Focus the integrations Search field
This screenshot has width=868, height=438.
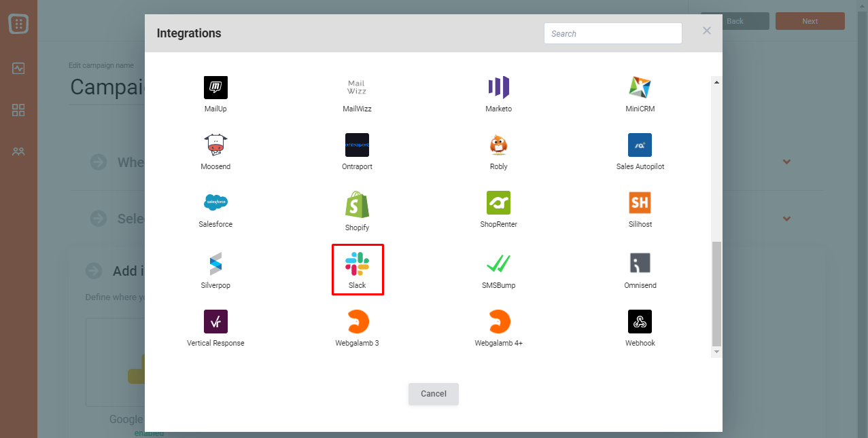pyautogui.click(x=613, y=33)
